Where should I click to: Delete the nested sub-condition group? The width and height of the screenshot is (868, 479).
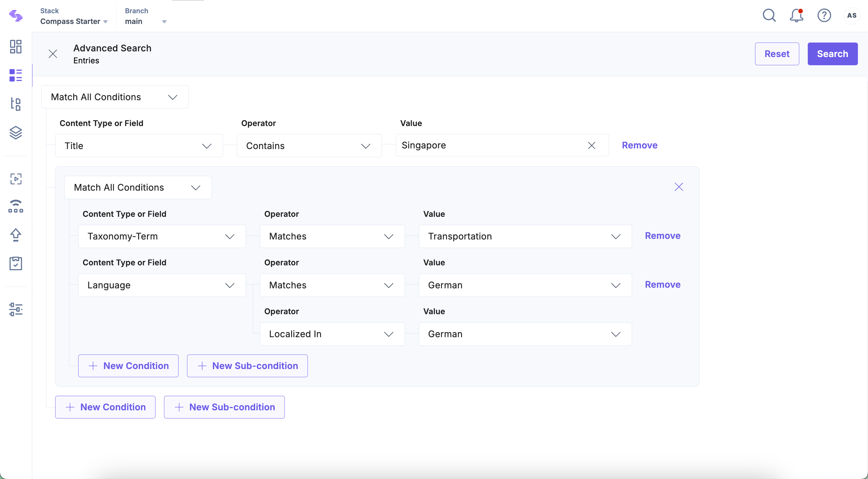coord(679,187)
